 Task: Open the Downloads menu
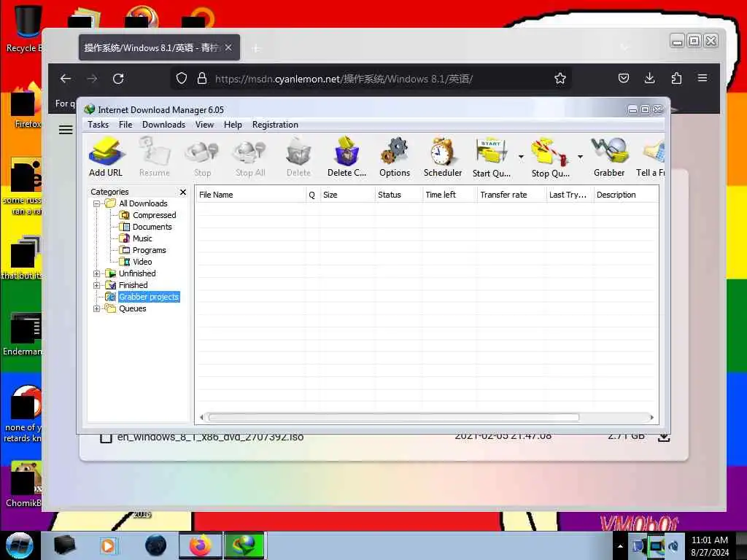[x=163, y=125]
